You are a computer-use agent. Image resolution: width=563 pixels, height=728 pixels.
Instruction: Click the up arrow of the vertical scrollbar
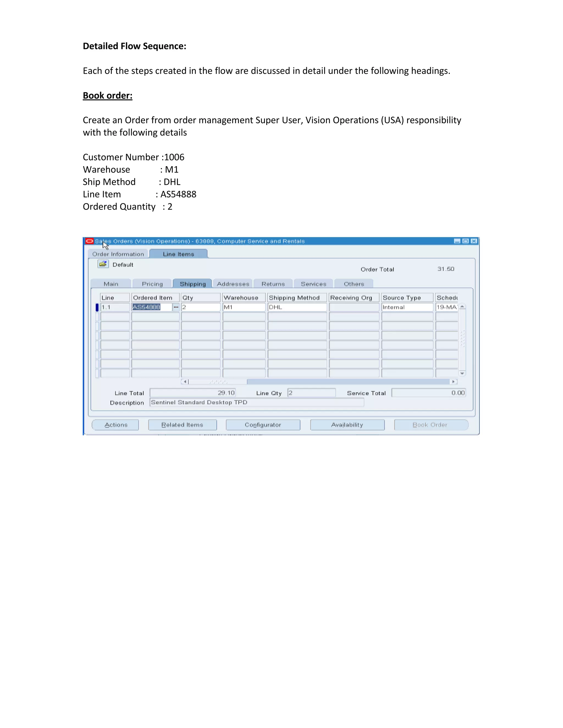click(462, 307)
